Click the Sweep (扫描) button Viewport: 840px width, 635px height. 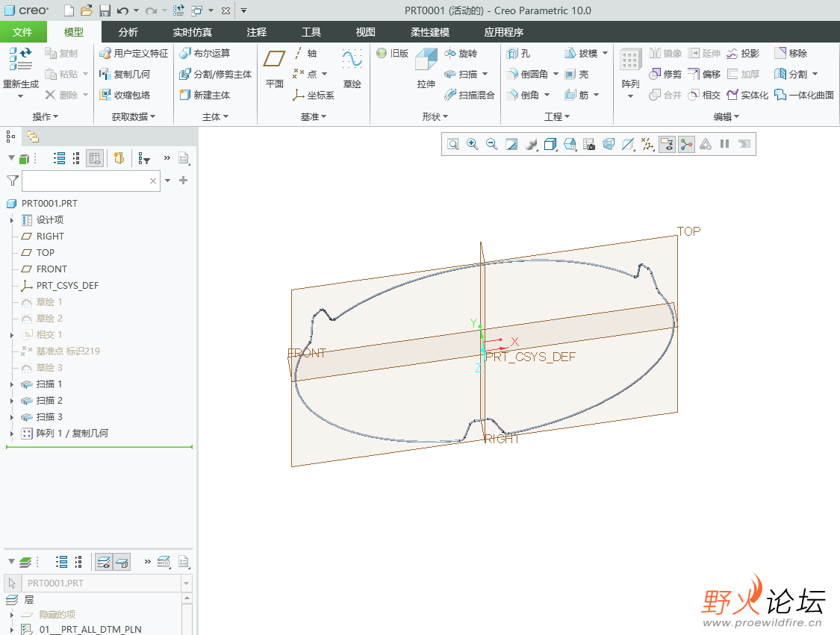click(x=461, y=74)
